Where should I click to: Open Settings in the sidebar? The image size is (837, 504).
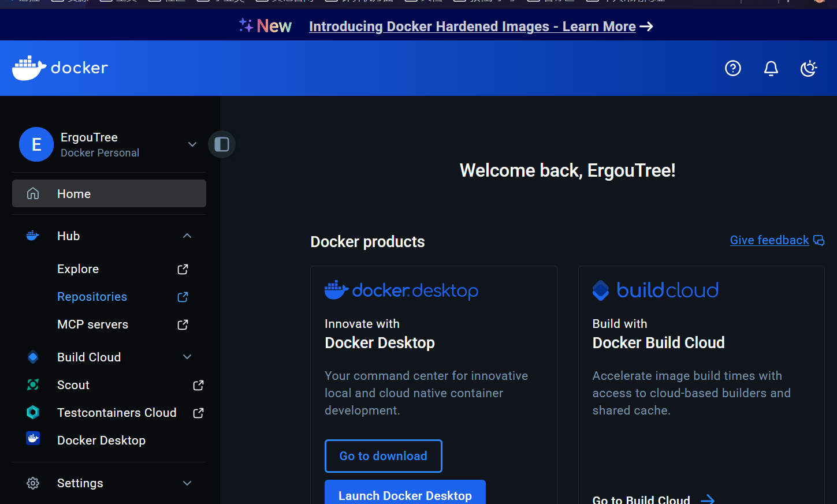[80, 483]
